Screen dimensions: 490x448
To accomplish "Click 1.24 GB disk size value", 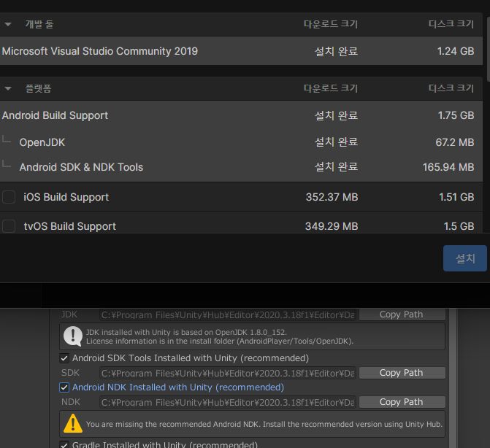I will (x=456, y=51).
